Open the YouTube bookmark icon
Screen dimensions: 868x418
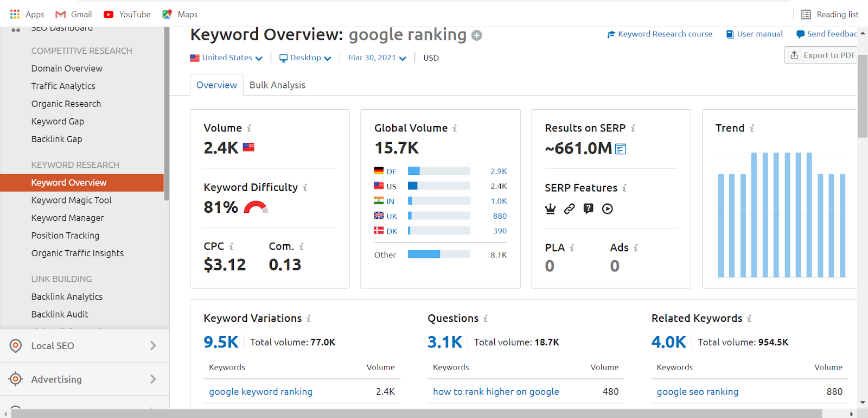click(x=108, y=14)
